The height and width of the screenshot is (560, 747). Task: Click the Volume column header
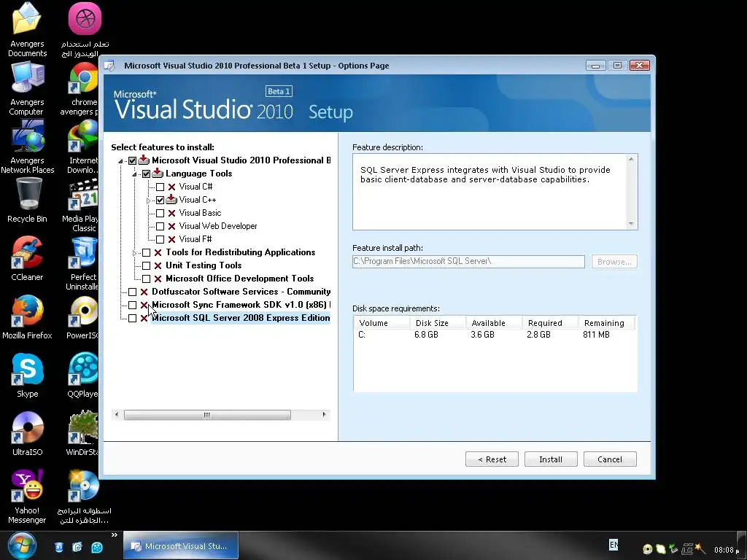click(382, 323)
